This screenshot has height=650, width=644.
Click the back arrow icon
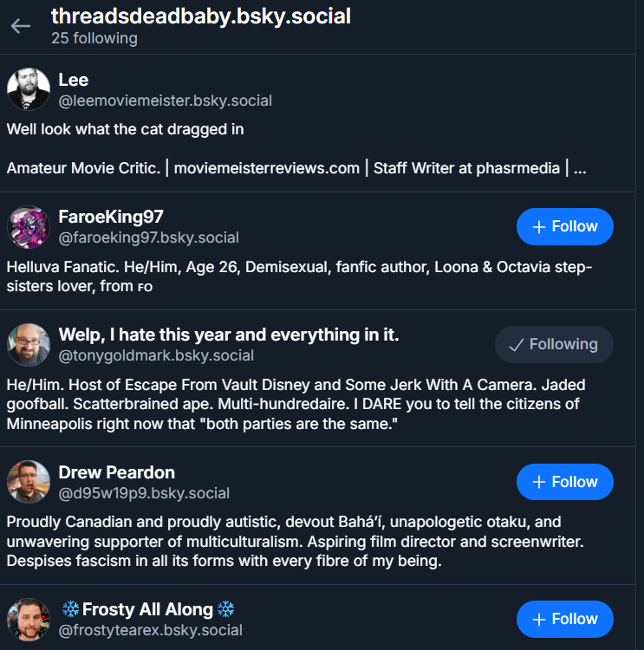click(21, 26)
